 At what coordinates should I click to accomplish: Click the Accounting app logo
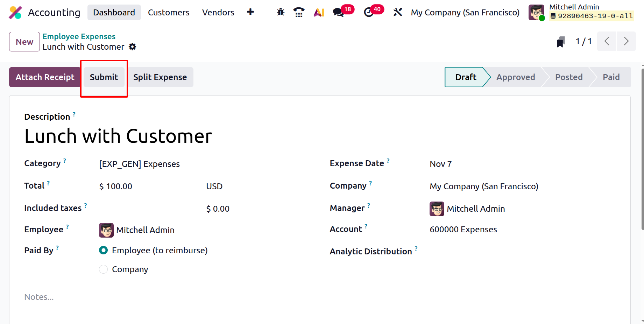(x=15, y=13)
